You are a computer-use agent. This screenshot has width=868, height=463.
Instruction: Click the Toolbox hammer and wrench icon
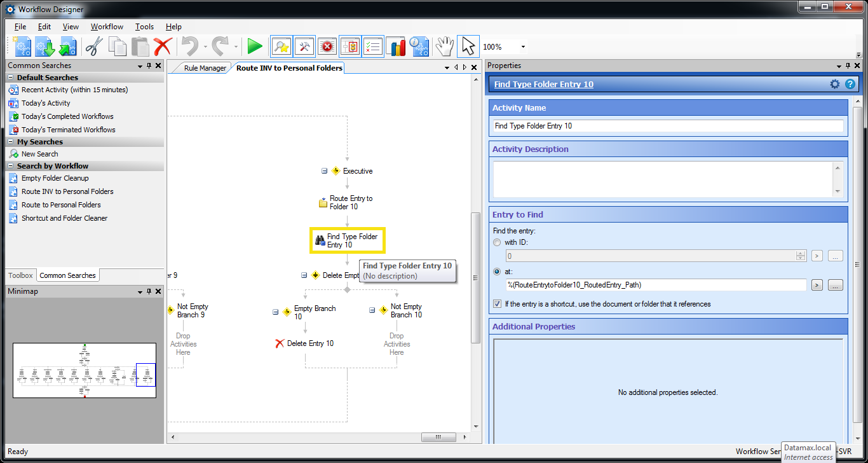coord(304,46)
